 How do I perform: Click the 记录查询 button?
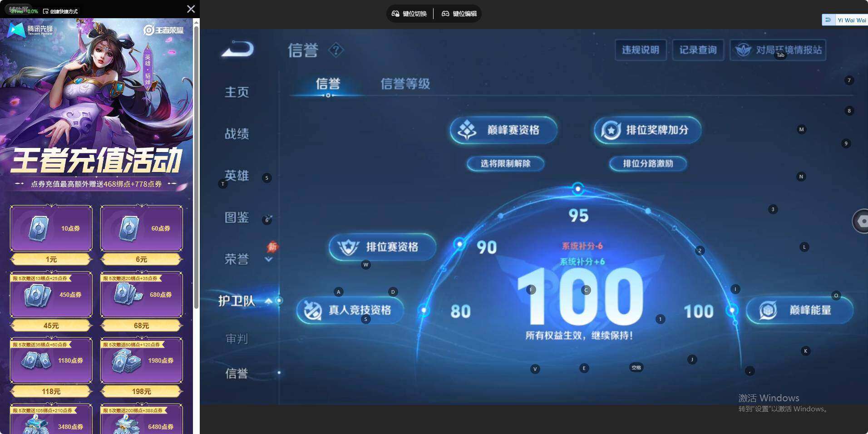(698, 50)
